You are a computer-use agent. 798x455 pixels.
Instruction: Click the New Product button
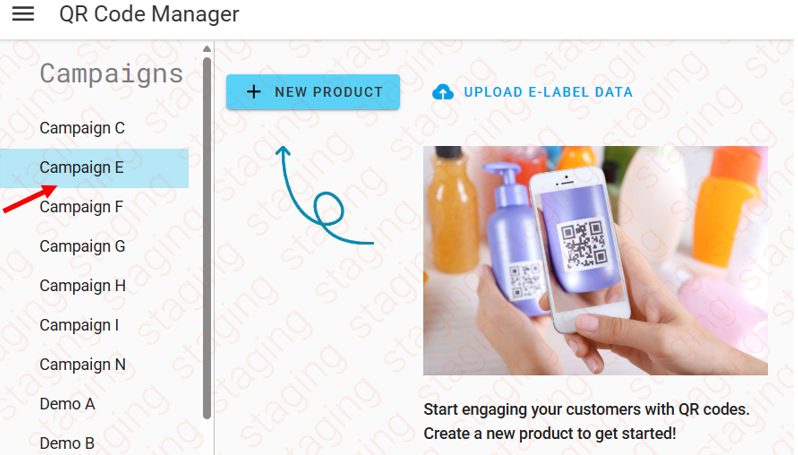(x=313, y=92)
